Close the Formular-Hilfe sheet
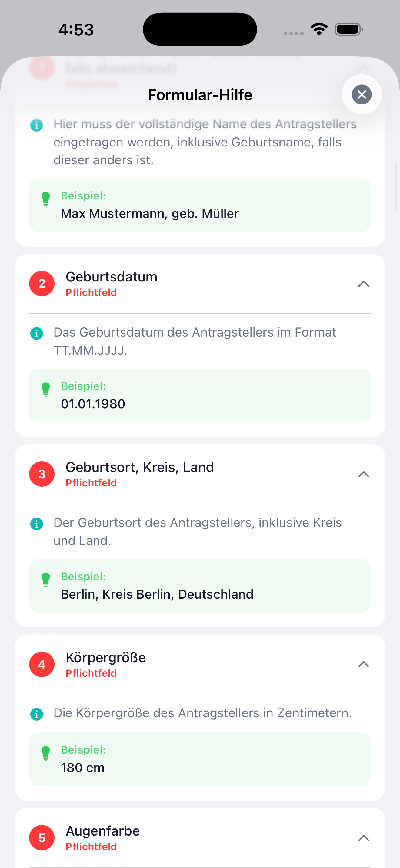This screenshot has width=400, height=868. (361, 94)
